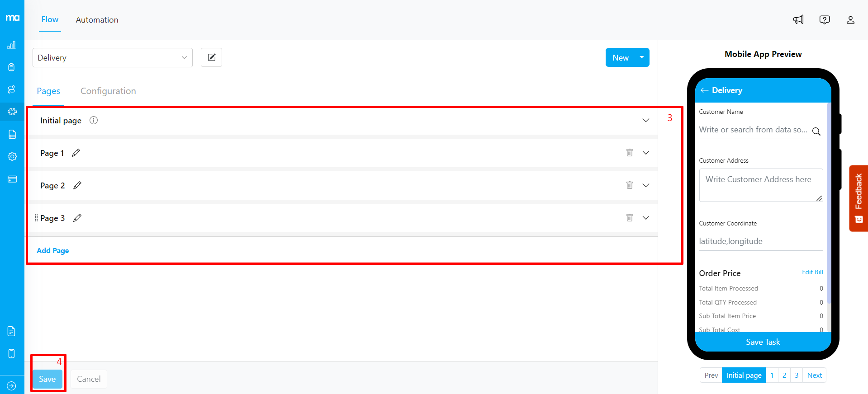868x394 pixels.
Task: Open the New button dropdown arrow
Action: point(642,57)
